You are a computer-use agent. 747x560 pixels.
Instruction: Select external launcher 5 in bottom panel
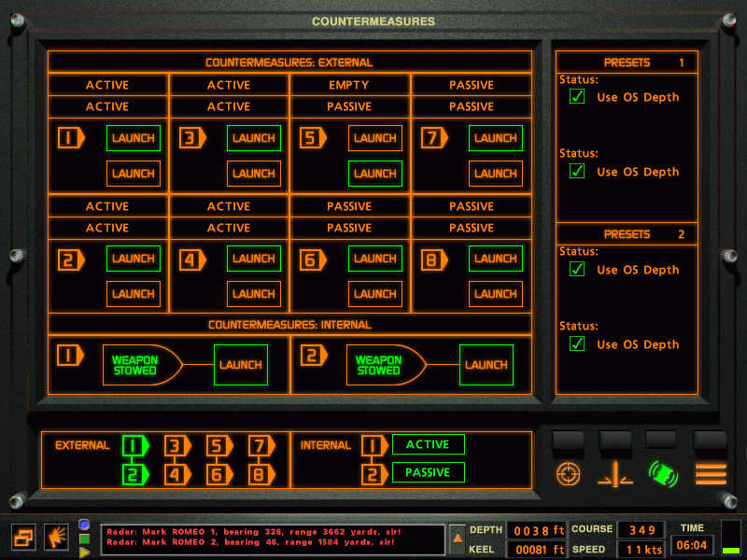tap(218, 446)
